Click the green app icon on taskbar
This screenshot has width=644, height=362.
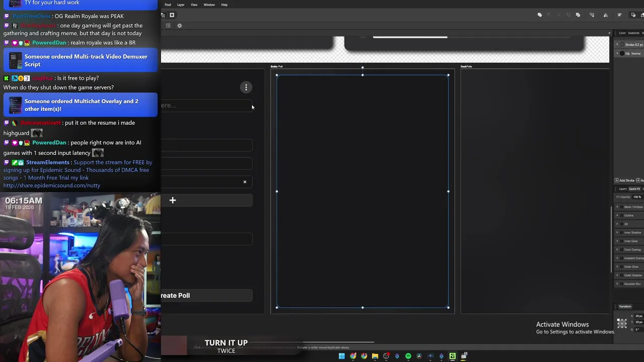452,356
